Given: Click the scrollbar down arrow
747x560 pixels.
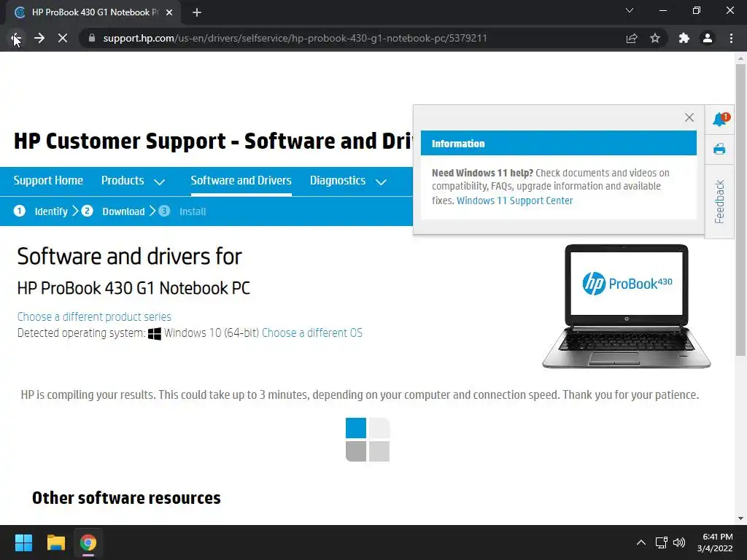Looking at the screenshot, I should 740,518.
